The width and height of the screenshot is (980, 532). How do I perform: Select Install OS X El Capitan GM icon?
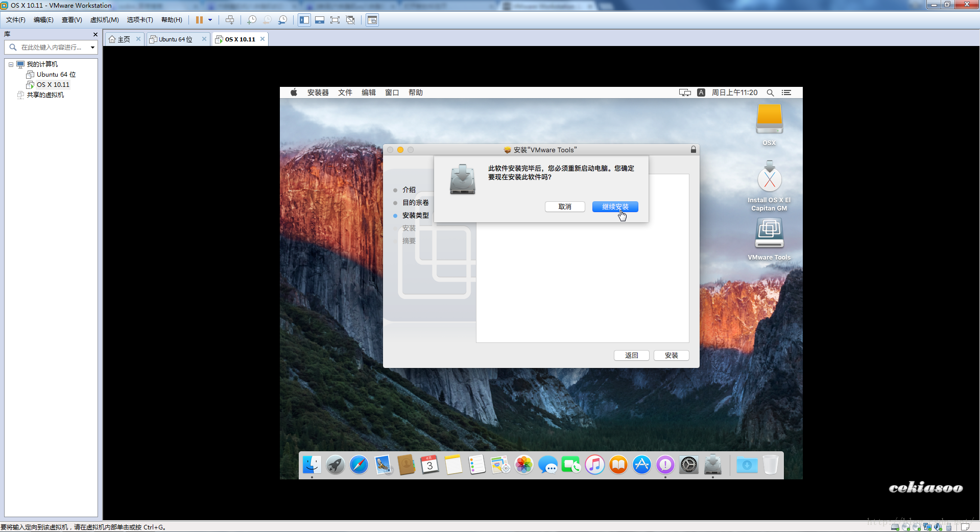769,186
